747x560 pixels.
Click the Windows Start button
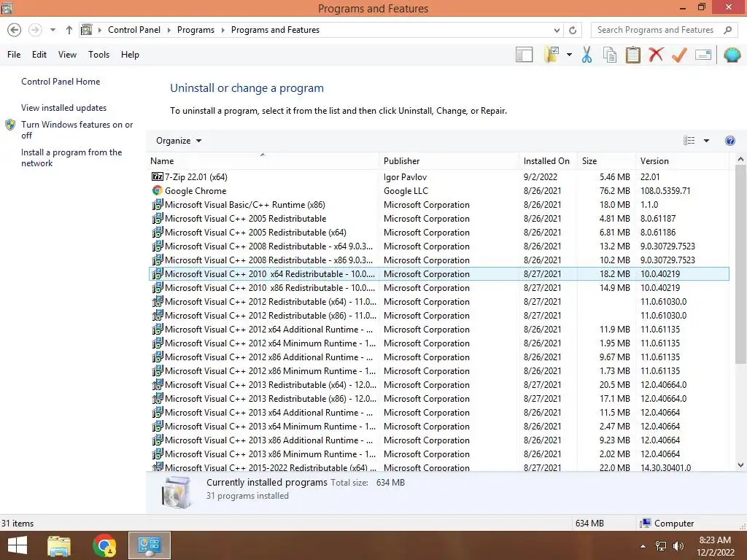click(18, 545)
